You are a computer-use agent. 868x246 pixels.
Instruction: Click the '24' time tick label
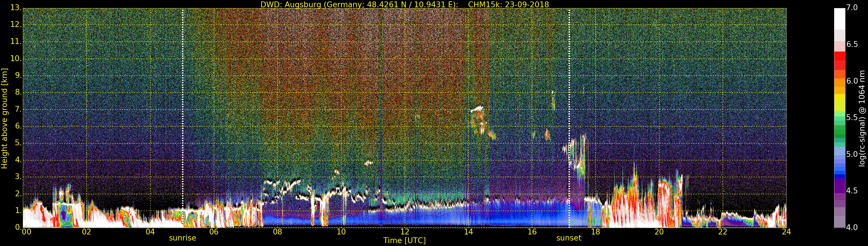(786, 232)
